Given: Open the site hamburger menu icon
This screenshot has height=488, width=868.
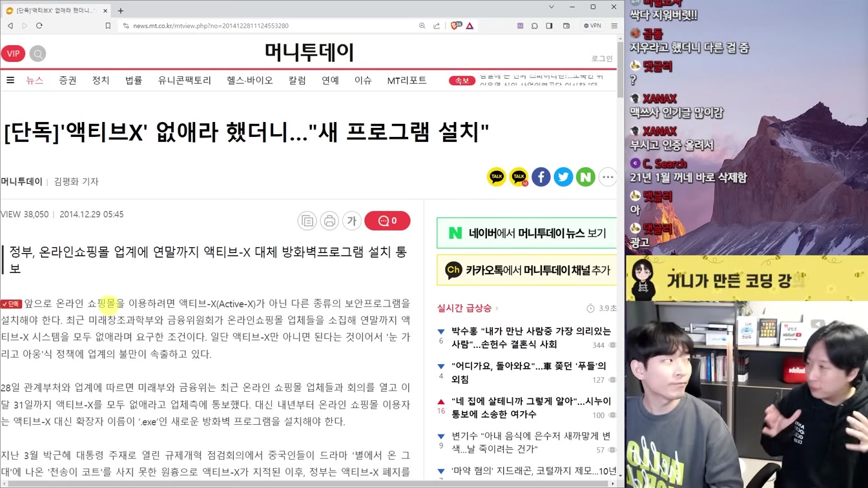Looking at the screenshot, I should click(10, 80).
